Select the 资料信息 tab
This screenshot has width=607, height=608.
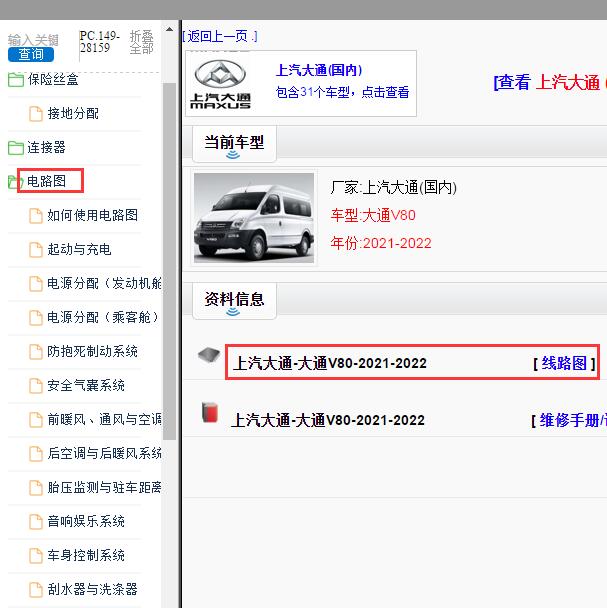[234, 300]
